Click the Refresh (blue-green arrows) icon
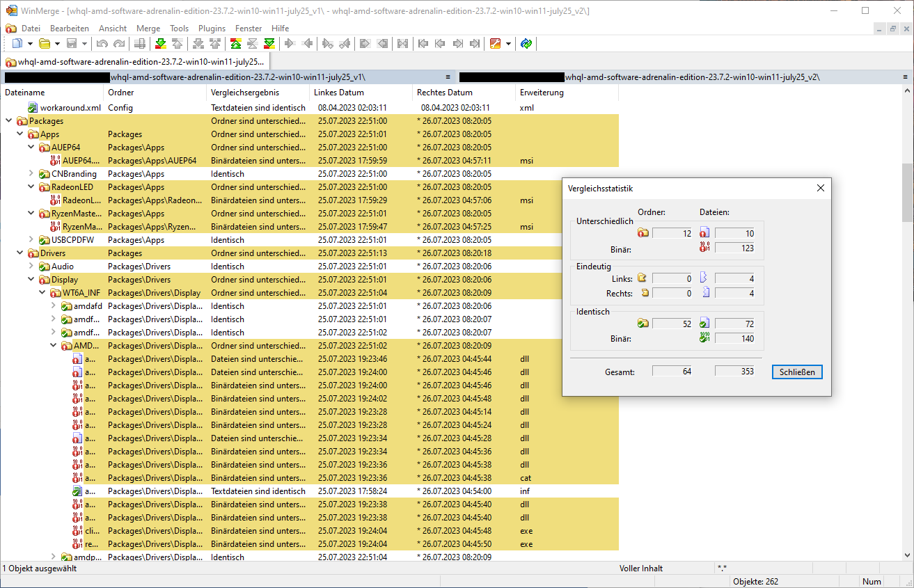Image resolution: width=914 pixels, height=588 pixels. click(x=527, y=44)
